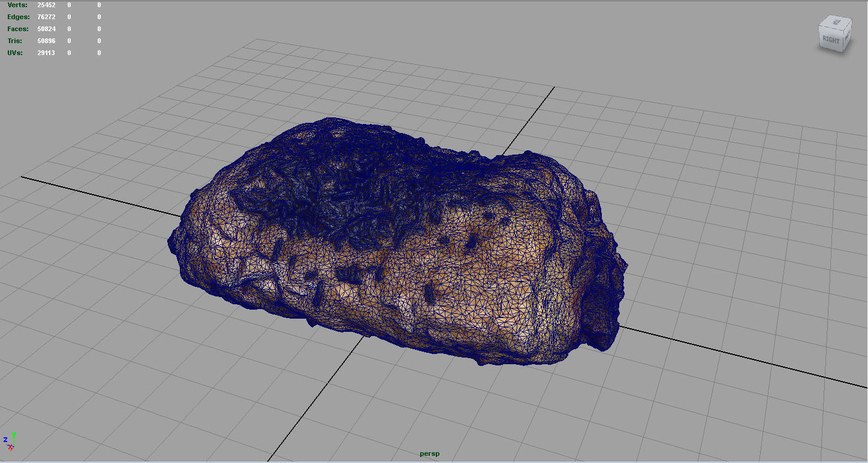Image resolution: width=868 pixels, height=463 pixels.
Task: Click the 'Verts:' heads-up display label
Action: pyautogui.click(x=17, y=5)
